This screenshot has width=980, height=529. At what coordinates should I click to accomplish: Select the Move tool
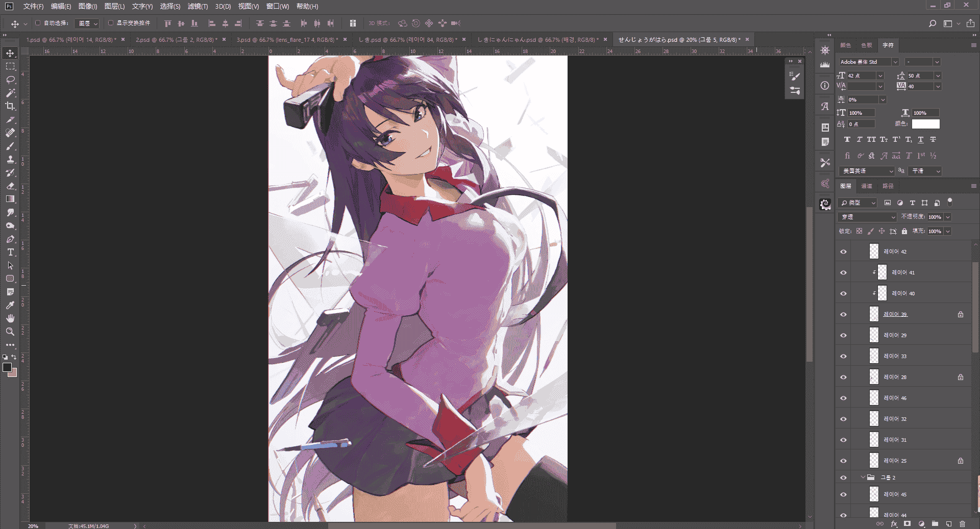click(10, 53)
